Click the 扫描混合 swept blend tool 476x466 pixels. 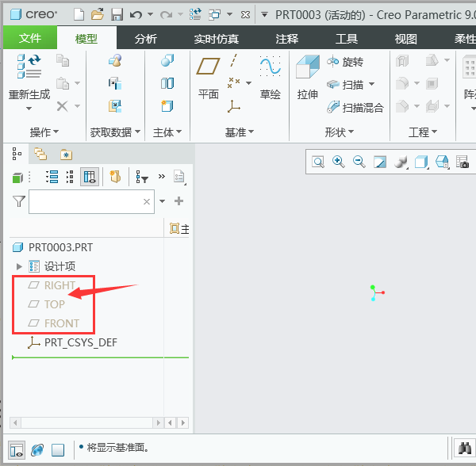[x=355, y=107]
